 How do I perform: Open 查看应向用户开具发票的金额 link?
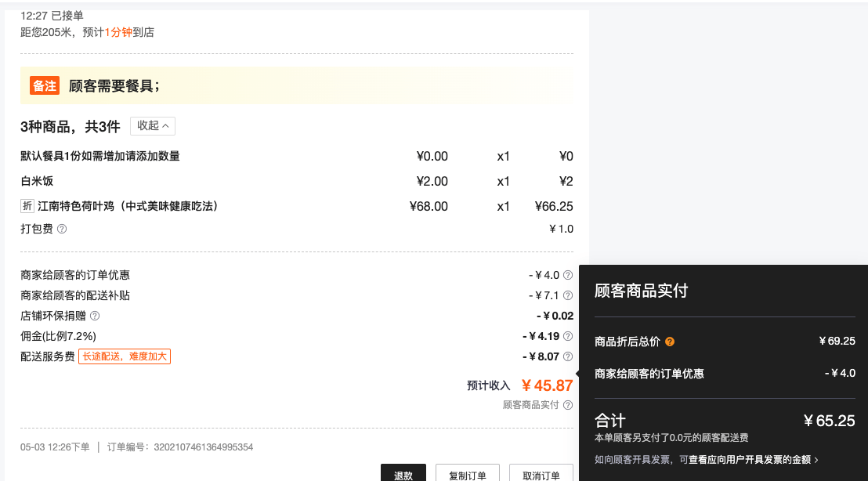tap(750, 459)
